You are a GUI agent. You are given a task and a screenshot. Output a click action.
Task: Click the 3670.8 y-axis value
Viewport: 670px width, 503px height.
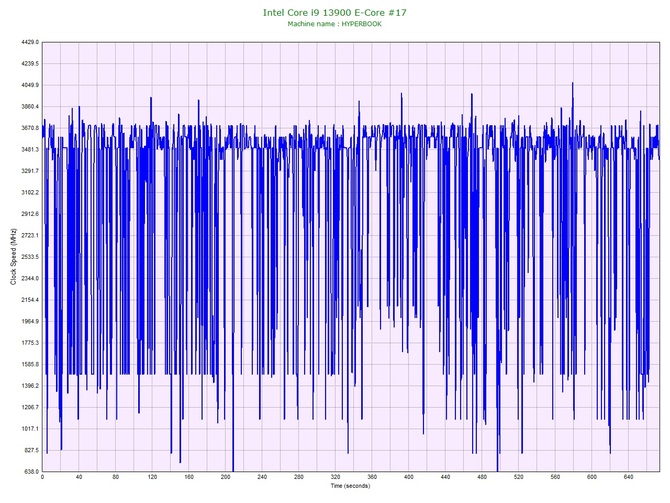point(30,128)
